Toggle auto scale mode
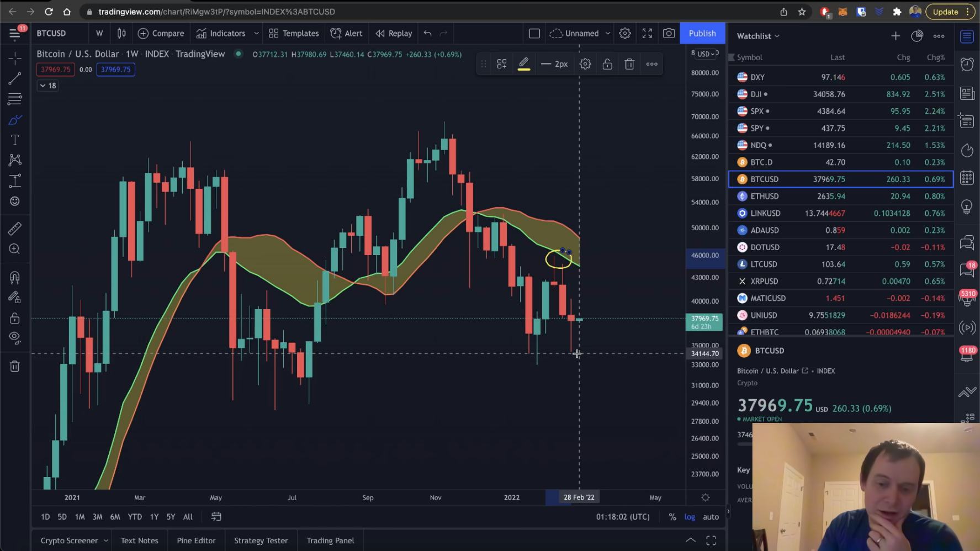Viewport: 980px width, 551px height. click(x=711, y=517)
